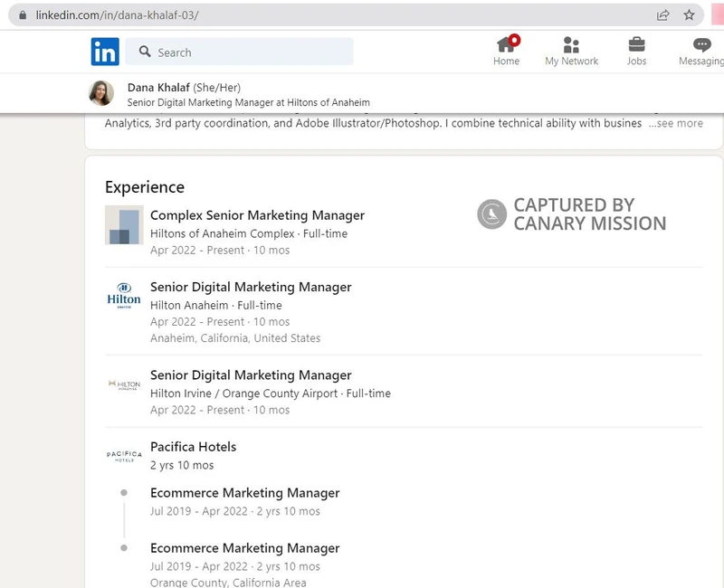Open the My Network icon
724x588 pixels.
(570, 43)
